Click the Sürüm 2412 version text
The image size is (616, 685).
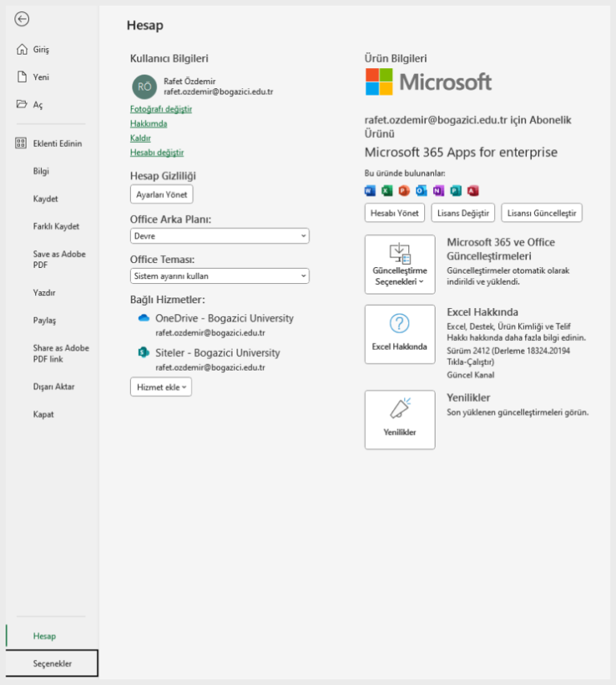(508, 356)
